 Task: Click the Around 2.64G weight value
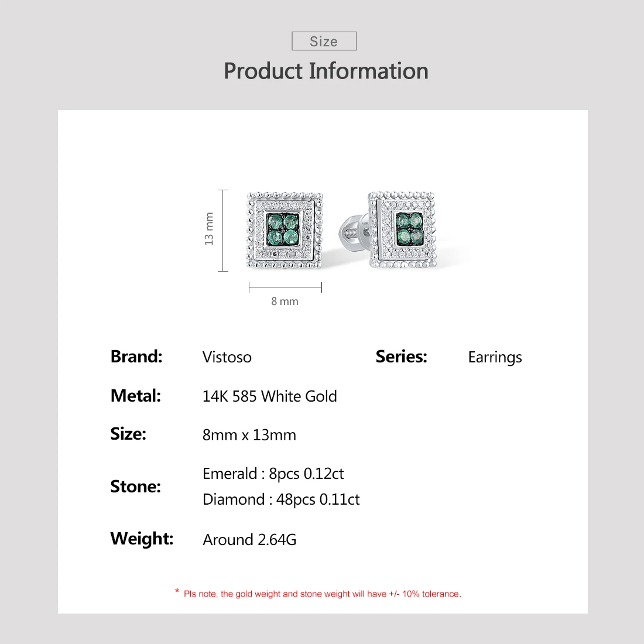249,540
